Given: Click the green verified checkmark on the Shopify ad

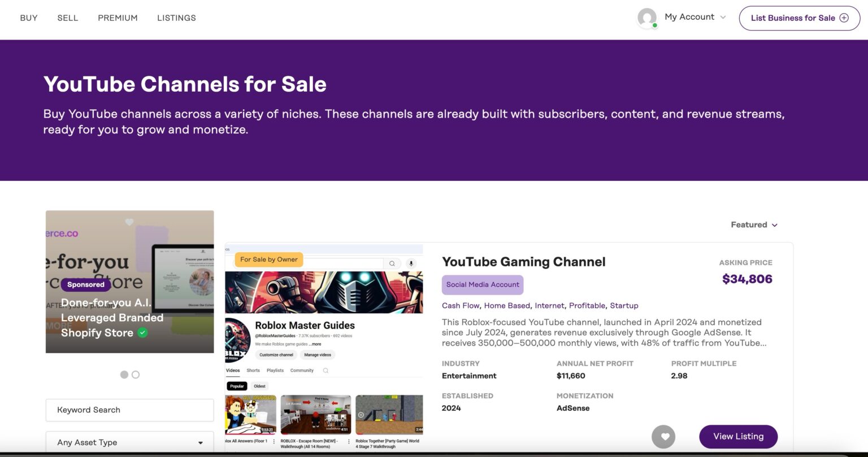Looking at the screenshot, I should pyautogui.click(x=143, y=333).
